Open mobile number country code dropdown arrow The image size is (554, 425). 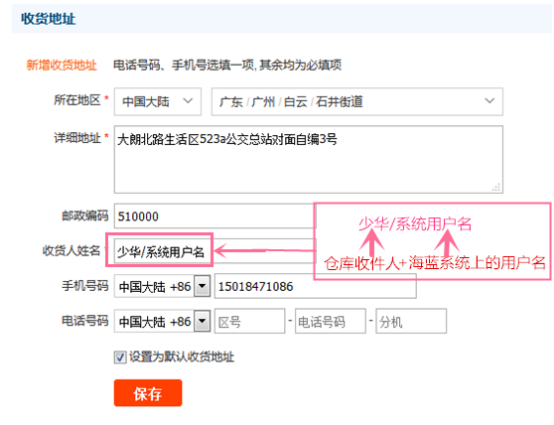pos(202,286)
